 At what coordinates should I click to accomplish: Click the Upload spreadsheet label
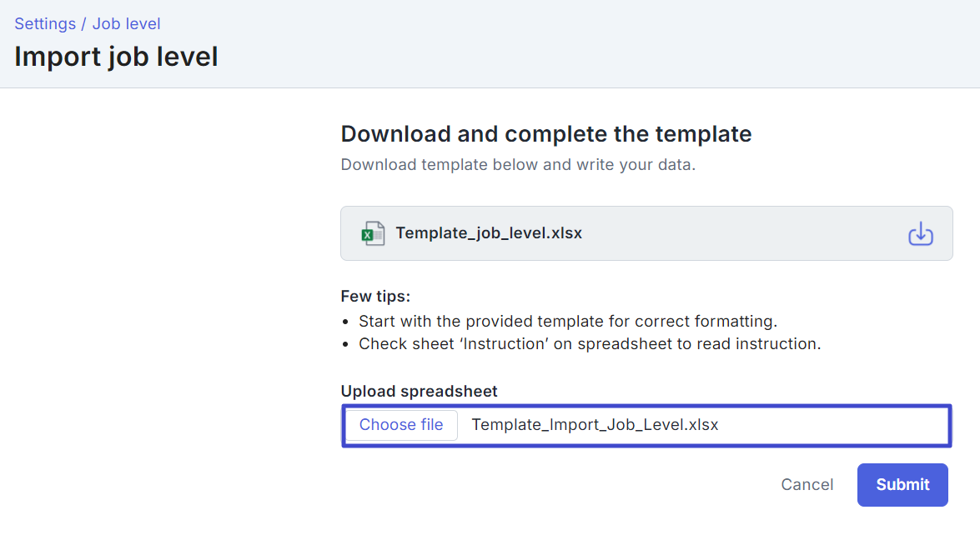pyautogui.click(x=419, y=392)
